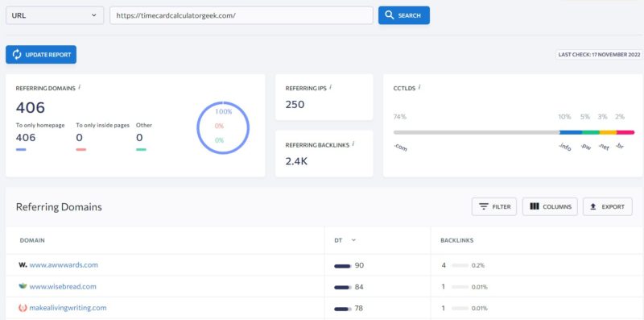Click the Referring IPs info icon
Viewport: 644px width, 320px height.
coord(331,87)
